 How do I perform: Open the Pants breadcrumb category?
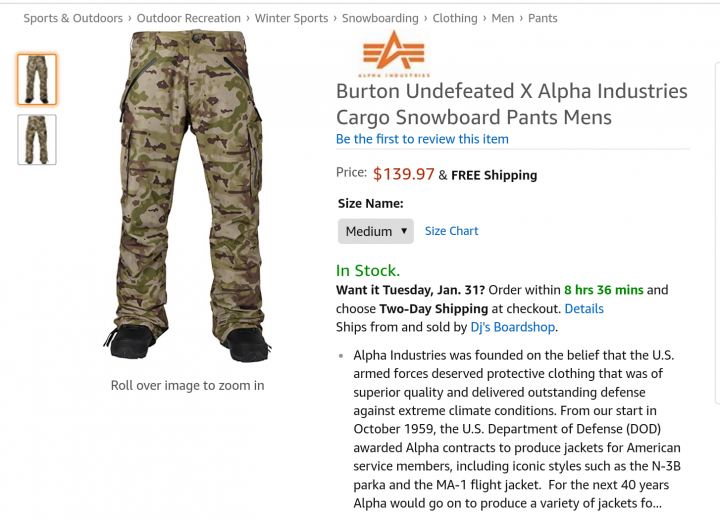[543, 18]
